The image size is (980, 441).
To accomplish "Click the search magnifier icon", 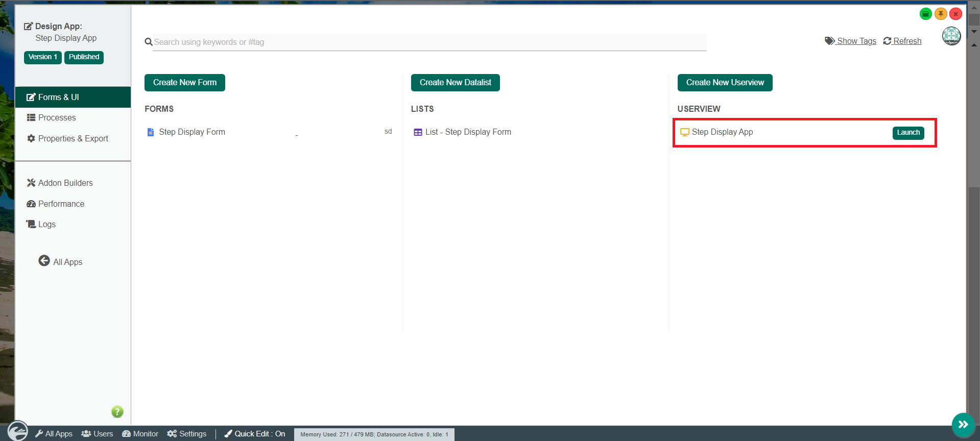I will point(149,42).
